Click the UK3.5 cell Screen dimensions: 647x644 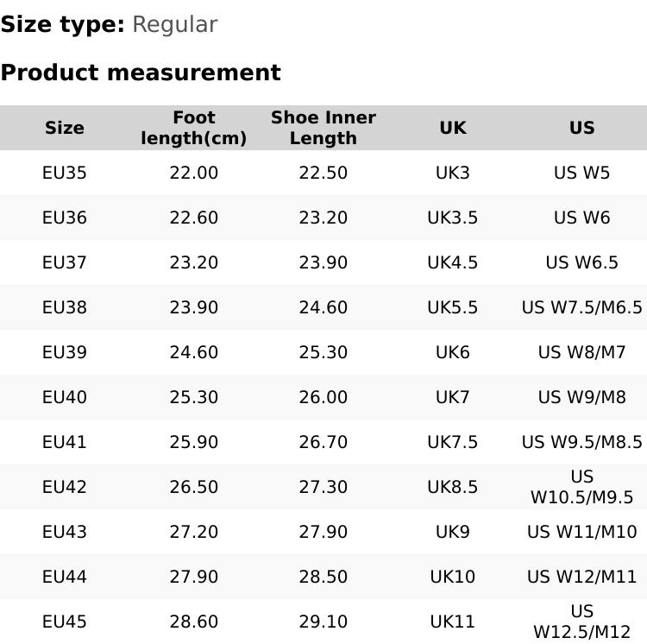click(453, 218)
